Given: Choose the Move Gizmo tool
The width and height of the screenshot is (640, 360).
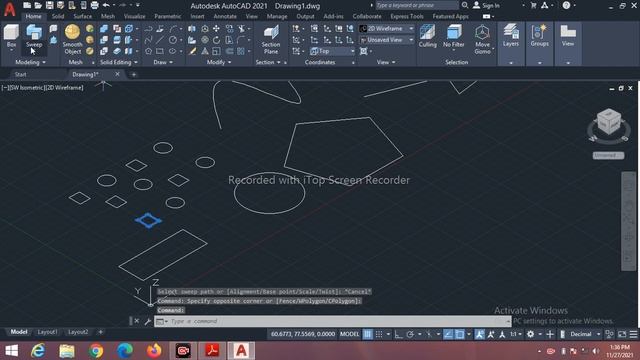Looking at the screenshot, I should coord(482,40).
